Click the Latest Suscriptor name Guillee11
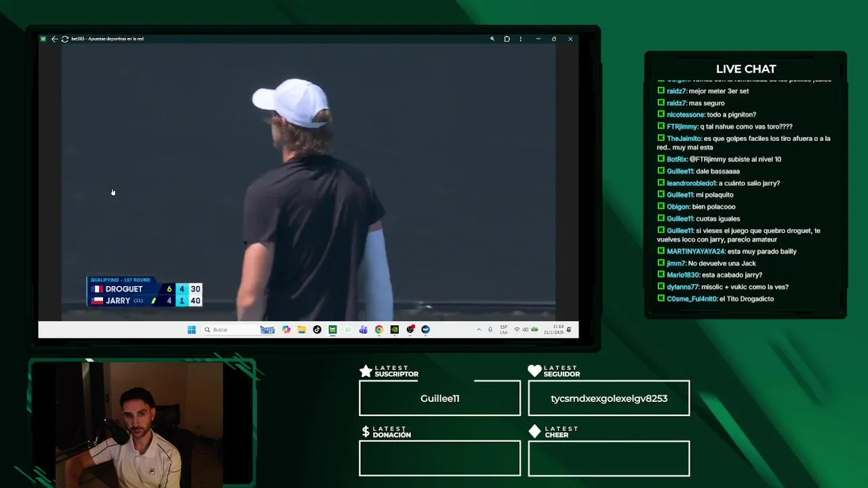 tap(439, 399)
